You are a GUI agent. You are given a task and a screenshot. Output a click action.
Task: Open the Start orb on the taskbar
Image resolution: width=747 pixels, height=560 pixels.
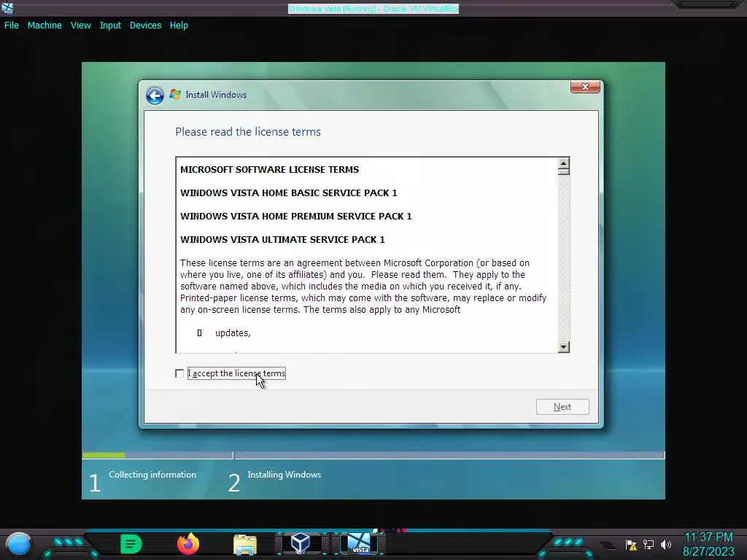[x=18, y=544]
